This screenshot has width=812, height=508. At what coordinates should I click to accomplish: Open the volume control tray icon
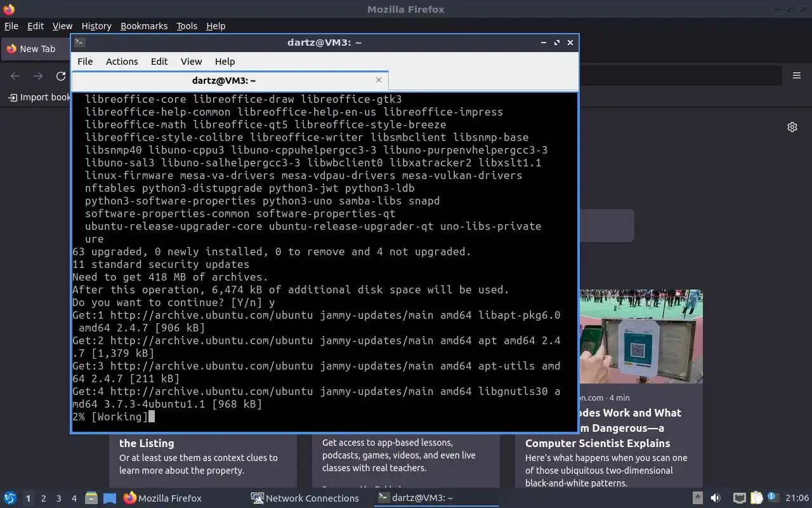[715, 498]
